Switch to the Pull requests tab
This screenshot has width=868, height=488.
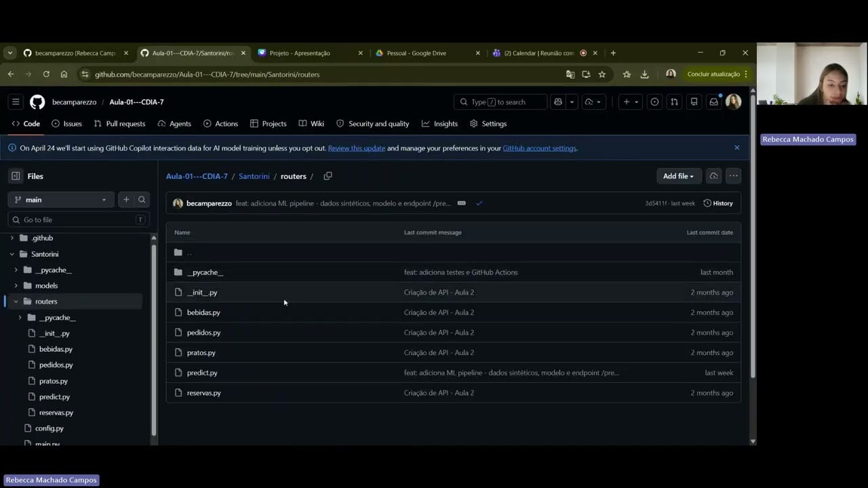point(119,123)
